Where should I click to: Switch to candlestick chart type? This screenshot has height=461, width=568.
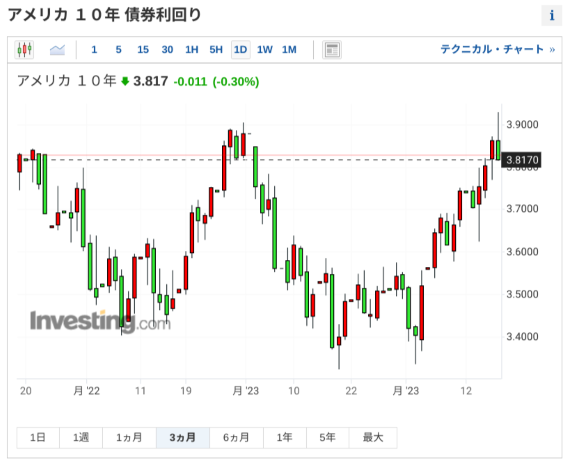coord(24,49)
